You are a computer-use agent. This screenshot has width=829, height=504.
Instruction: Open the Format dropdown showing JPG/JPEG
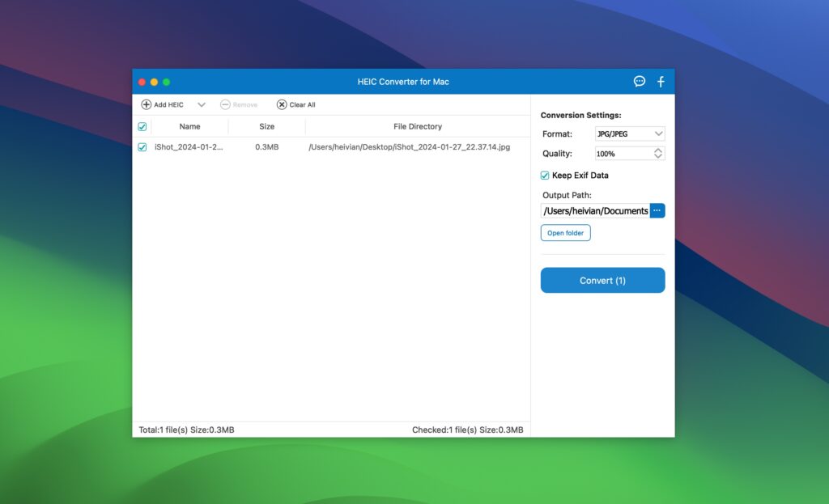tap(629, 133)
